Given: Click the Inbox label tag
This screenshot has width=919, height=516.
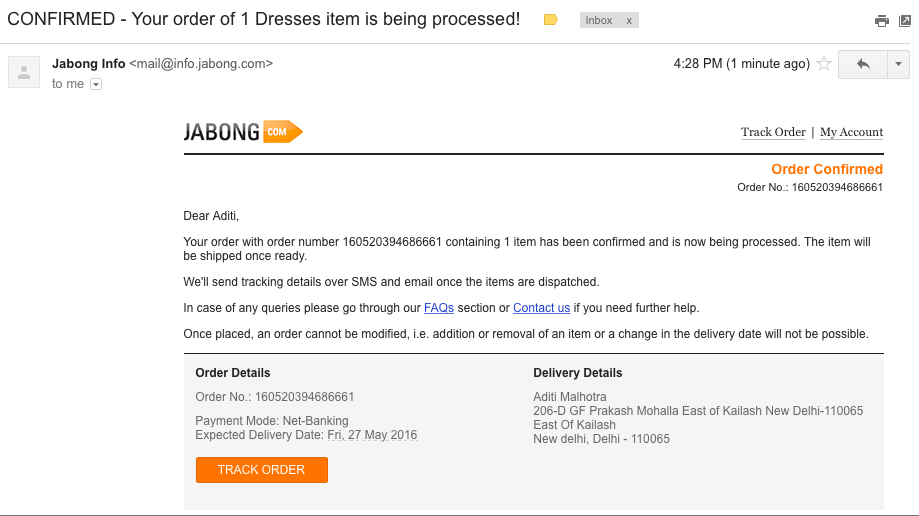Looking at the screenshot, I should click(x=599, y=20).
